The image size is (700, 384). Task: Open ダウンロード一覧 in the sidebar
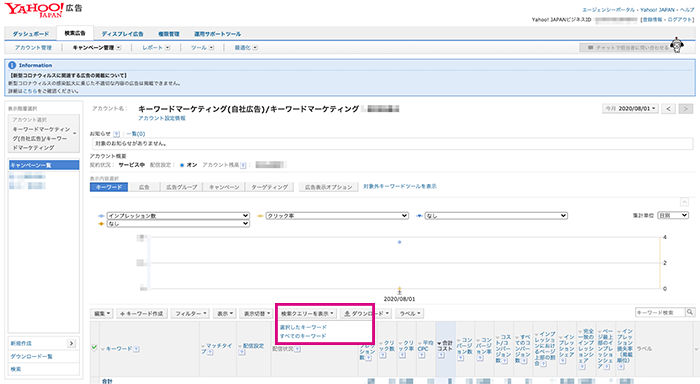point(31,356)
